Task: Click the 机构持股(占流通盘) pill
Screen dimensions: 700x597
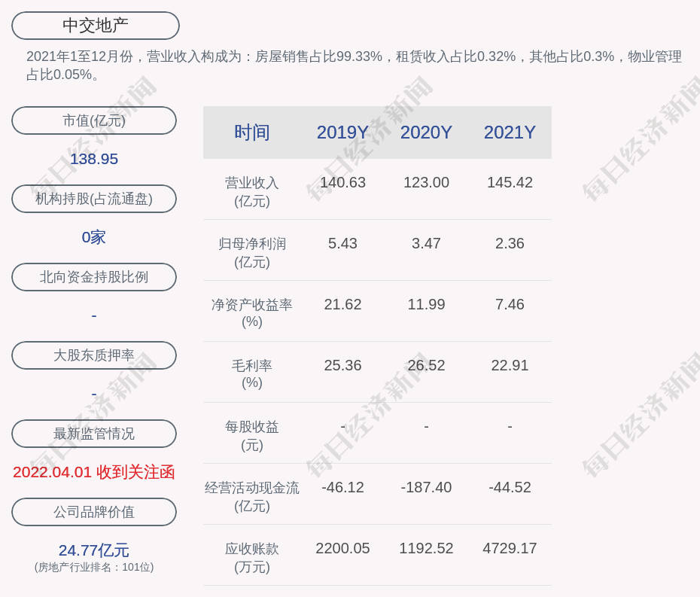Action: [94, 199]
